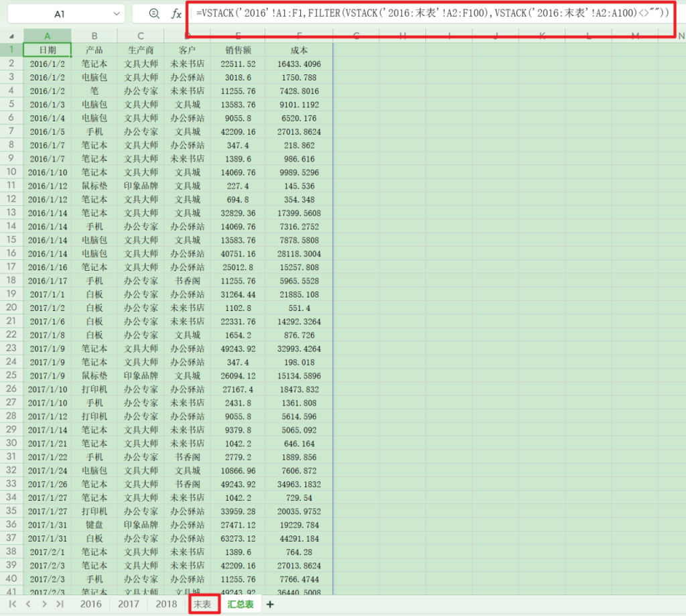This screenshot has width=686, height=616.
Task: Select the 销售额 header cell
Action: pyautogui.click(x=238, y=50)
